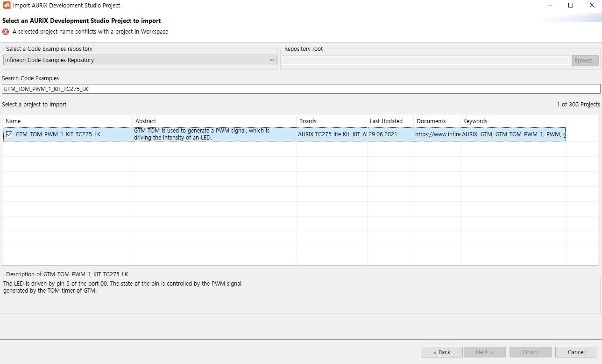Click the Search Code Examples input field

point(301,89)
